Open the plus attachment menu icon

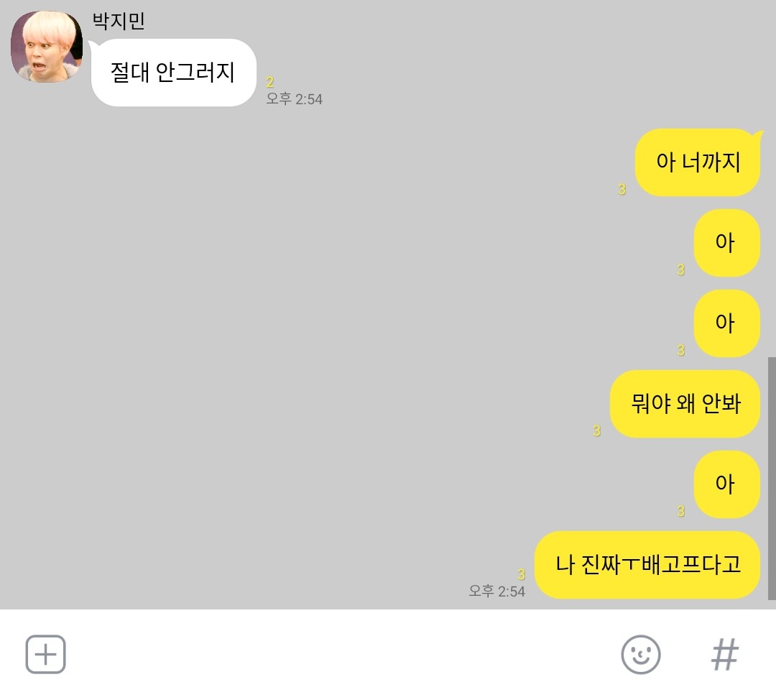45,655
